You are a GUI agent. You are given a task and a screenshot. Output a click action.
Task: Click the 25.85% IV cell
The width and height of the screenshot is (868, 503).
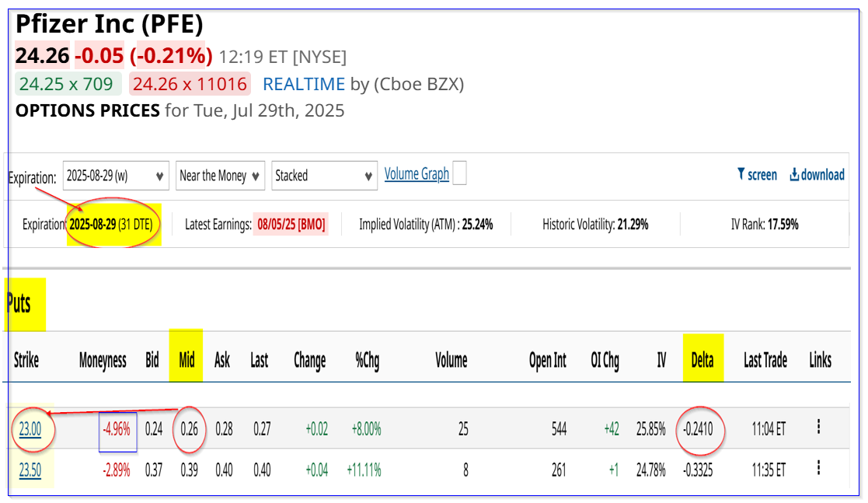651,429
